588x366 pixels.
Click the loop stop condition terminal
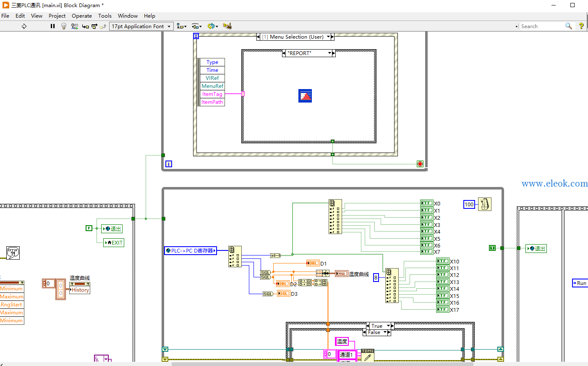coord(420,164)
